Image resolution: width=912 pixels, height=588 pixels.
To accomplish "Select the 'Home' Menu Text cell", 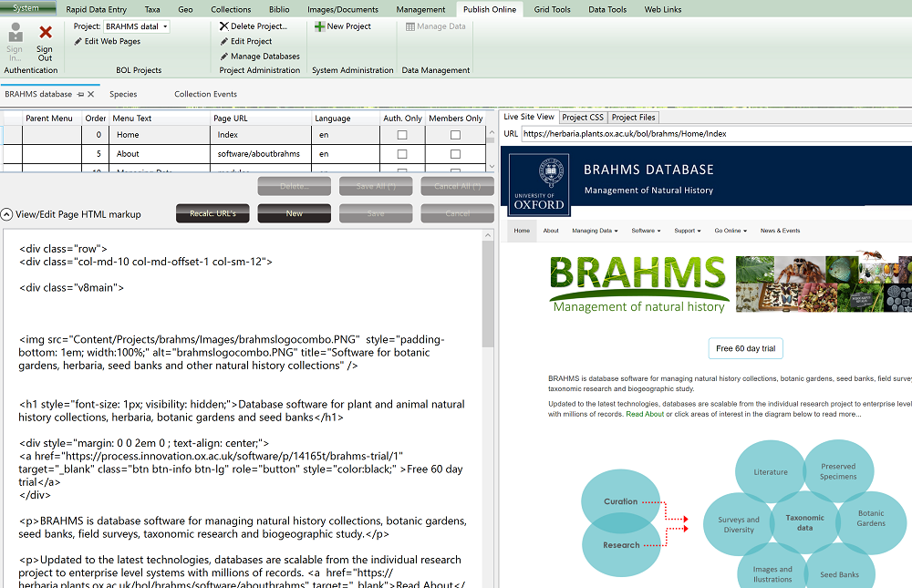I will tap(160, 135).
